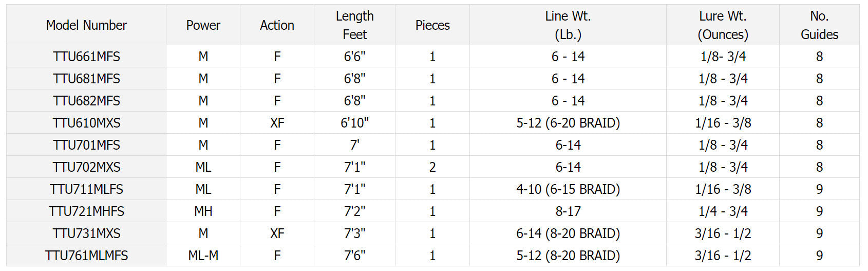Select the 4-10 (6-15 BRAID) cell
Viewport: 868px width, 271px height.
[568, 189]
